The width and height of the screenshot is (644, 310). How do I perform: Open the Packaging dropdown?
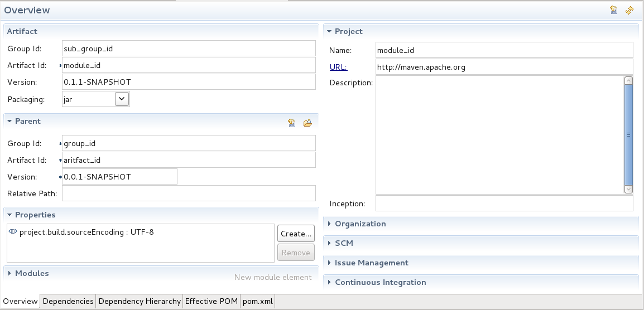(x=122, y=99)
